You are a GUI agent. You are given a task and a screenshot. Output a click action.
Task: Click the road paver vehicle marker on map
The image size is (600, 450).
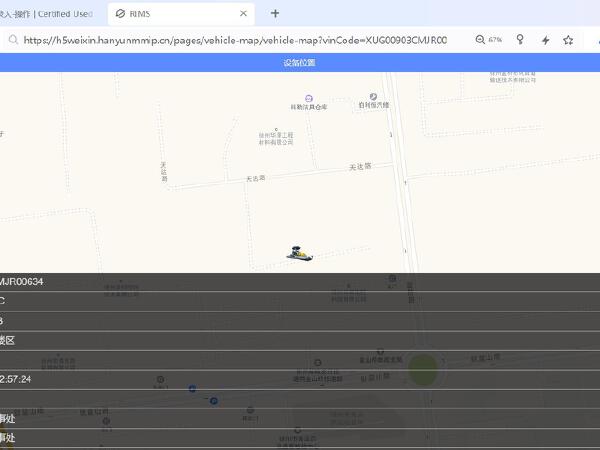point(300,253)
